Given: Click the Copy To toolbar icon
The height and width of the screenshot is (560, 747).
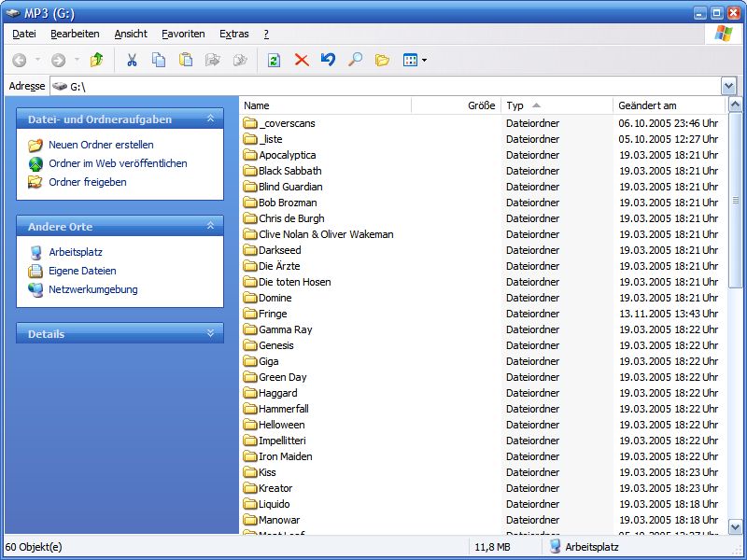Looking at the screenshot, I should [x=240, y=60].
